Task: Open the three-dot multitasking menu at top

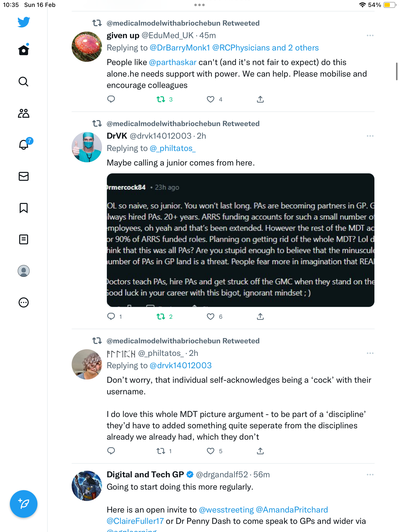Action: (x=199, y=5)
